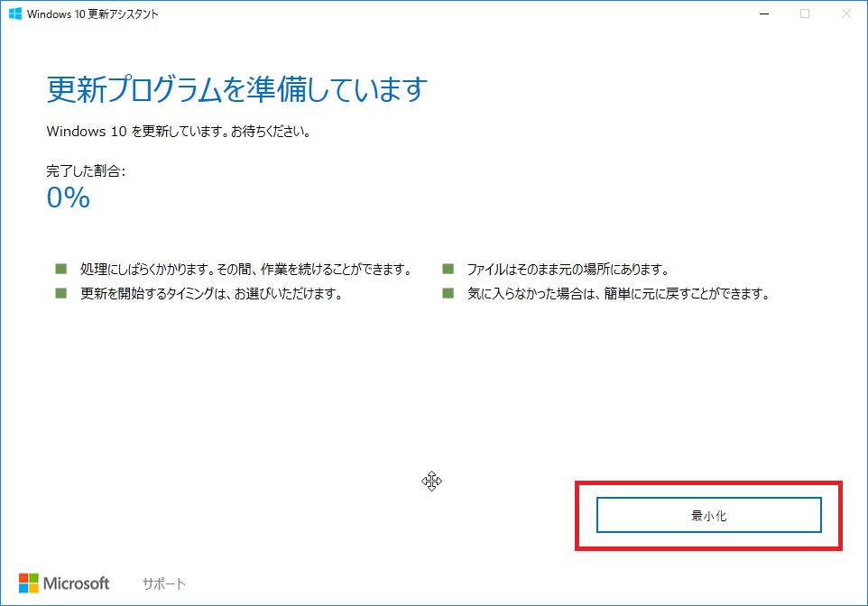
Task: Click the title text Windows 10 更新アシスタント
Action: tap(92, 14)
